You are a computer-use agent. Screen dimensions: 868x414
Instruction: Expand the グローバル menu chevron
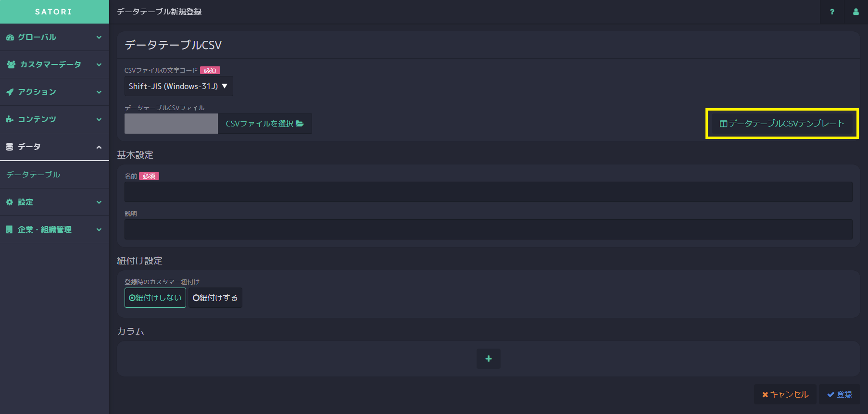[99, 37]
